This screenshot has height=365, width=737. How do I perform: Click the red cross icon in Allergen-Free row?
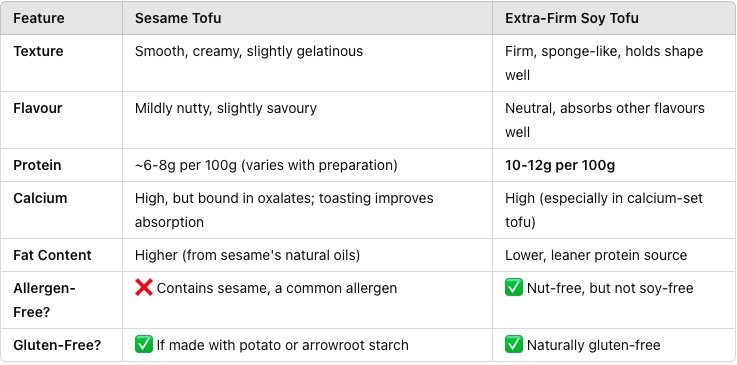pos(143,287)
